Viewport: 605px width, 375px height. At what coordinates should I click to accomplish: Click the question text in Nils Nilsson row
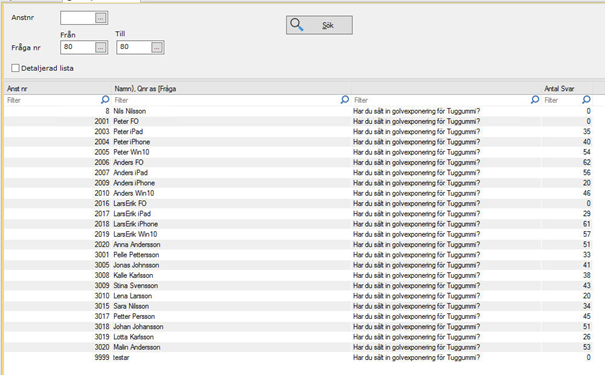pos(416,111)
